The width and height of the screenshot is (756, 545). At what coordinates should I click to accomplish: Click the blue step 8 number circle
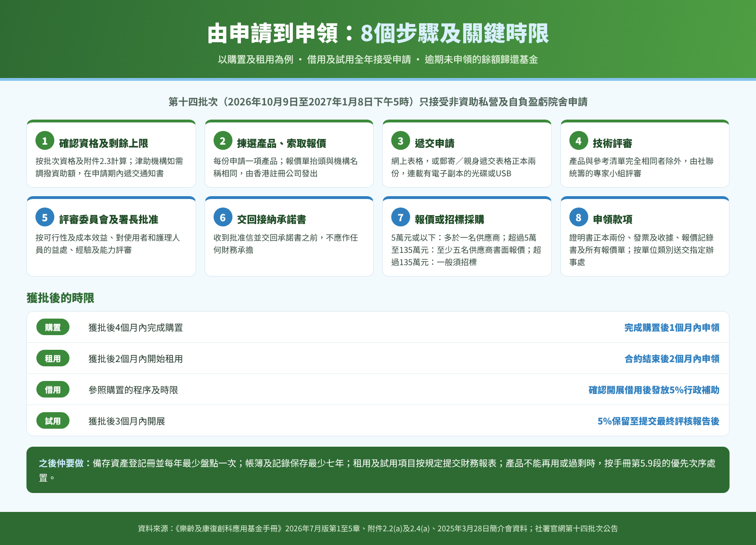[x=578, y=217]
